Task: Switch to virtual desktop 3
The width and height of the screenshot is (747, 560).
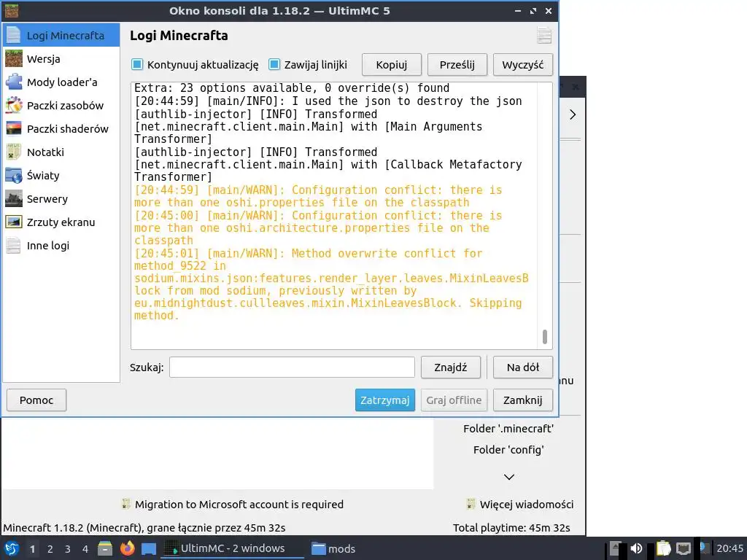Action: [x=68, y=549]
